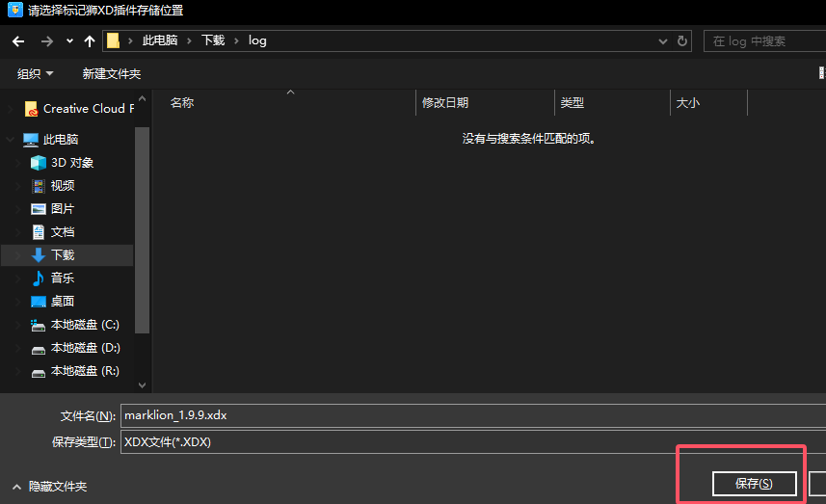Sort files by 修改日期 column
The height and width of the screenshot is (504, 826).
pyautogui.click(x=445, y=103)
